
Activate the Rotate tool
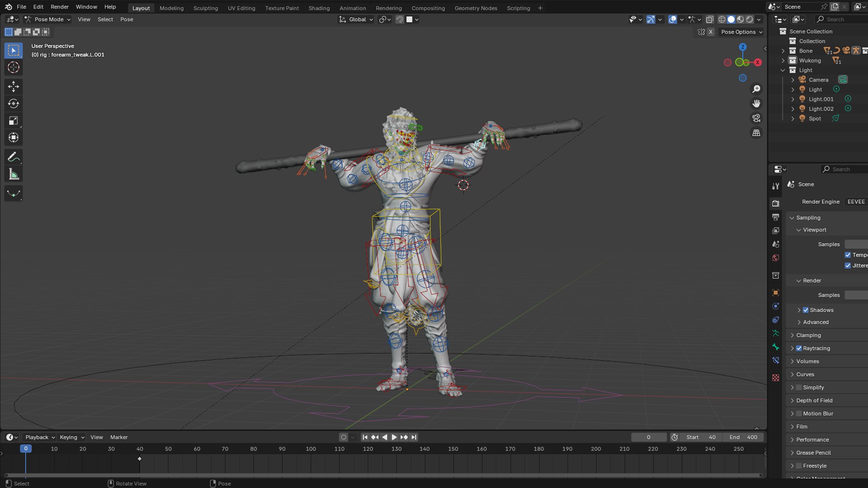tap(14, 103)
